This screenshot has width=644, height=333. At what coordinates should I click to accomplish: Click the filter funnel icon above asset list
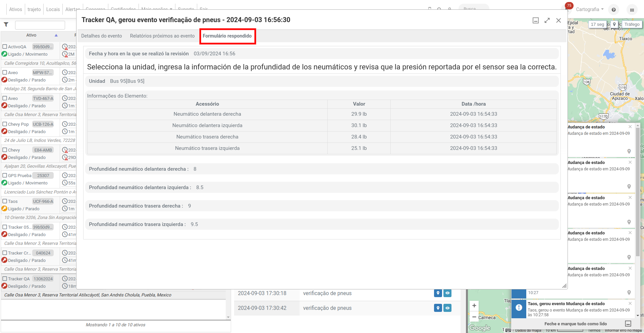tap(6, 24)
